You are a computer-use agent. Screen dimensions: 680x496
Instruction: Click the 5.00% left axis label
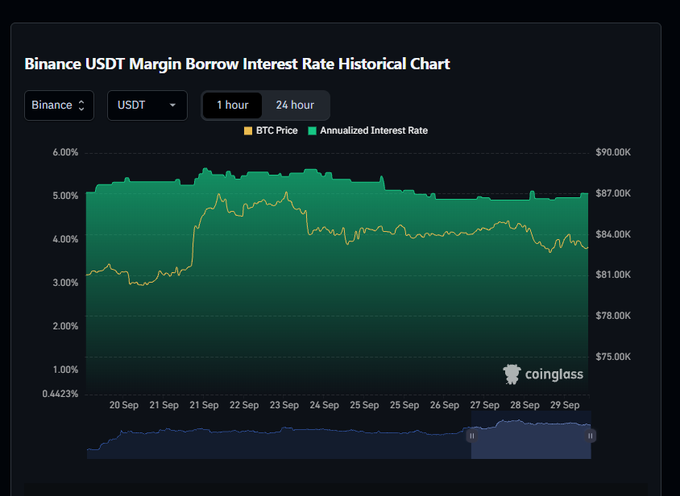pos(65,196)
